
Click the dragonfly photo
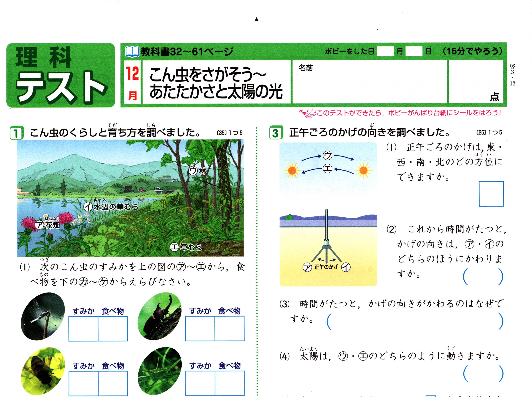[43, 316]
